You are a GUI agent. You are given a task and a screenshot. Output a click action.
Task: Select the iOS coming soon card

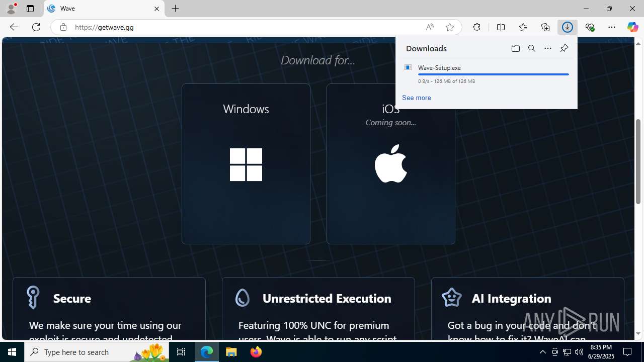391,164
